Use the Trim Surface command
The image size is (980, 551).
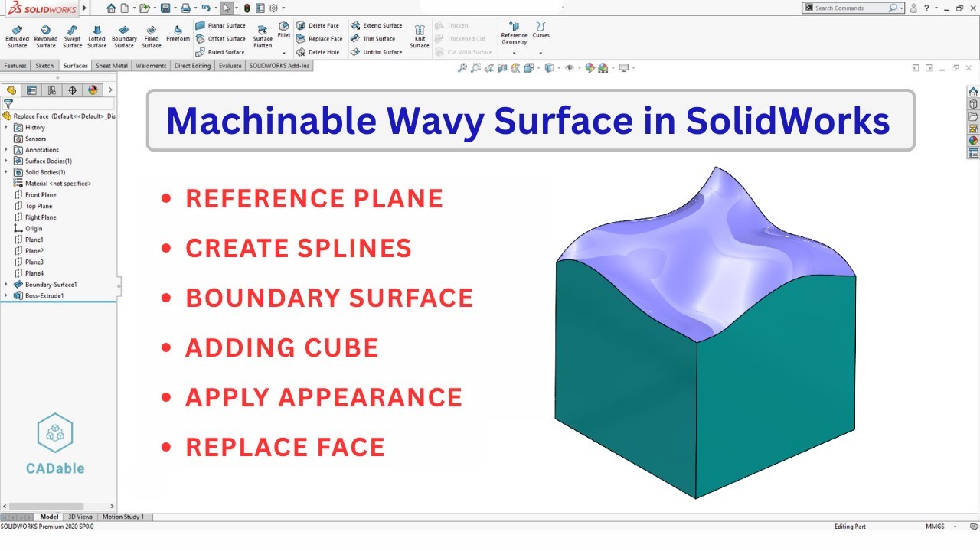click(374, 38)
